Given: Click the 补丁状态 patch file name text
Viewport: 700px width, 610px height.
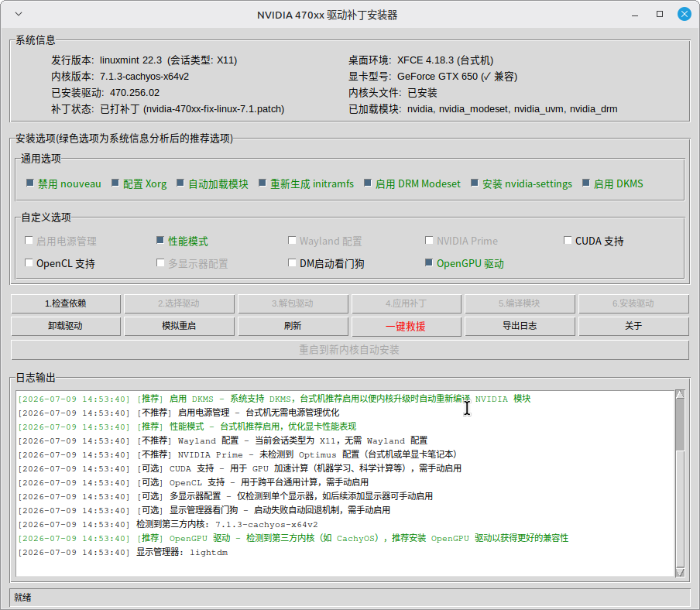Looking at the screenshot, I should click(x=214, y=109).
